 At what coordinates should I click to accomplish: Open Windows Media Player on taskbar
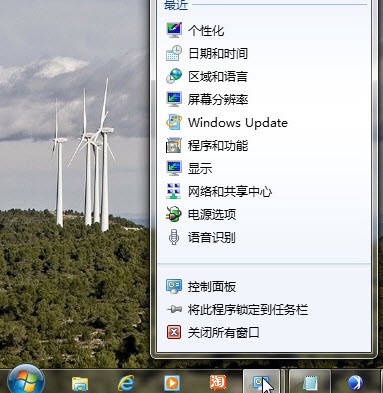[x=172, y=383]
